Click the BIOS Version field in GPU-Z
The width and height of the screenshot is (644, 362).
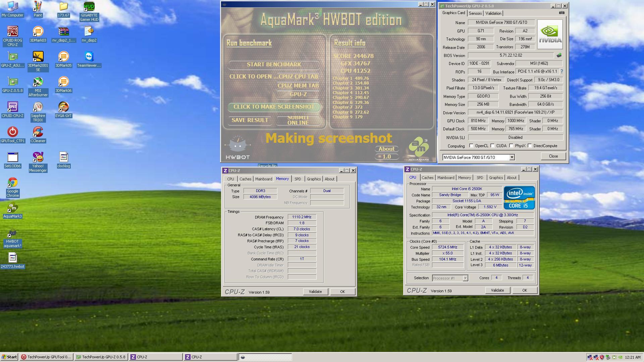click(x=511, y=55)
